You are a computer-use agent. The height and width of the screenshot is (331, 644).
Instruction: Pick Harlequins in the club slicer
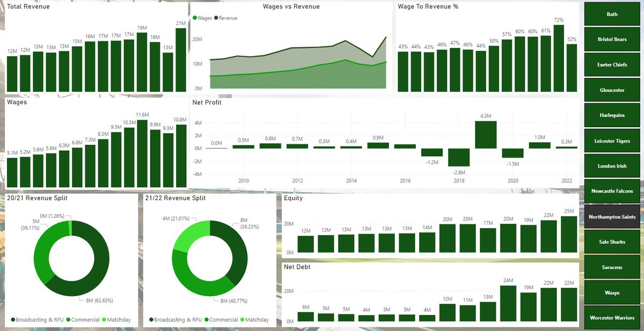pos(612,115)
